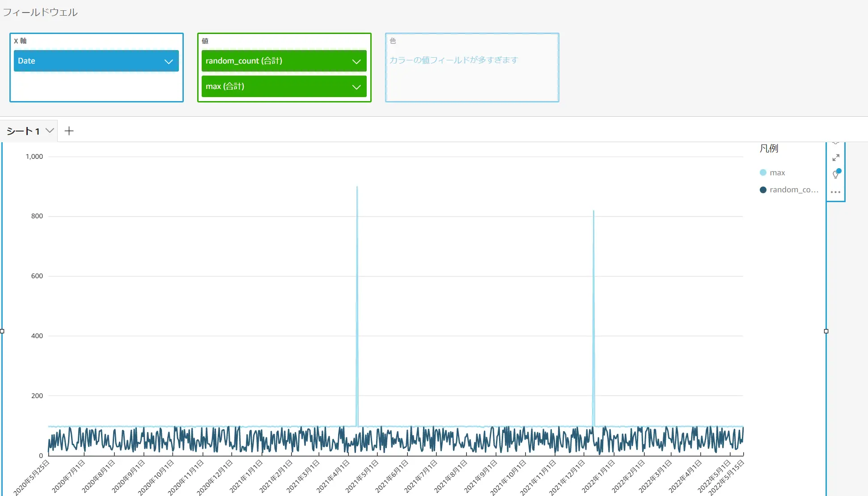The height and width of the screenshot is (496, 868).
Task: Click the 1,000 y-axis label
Action: click(34, 157)
